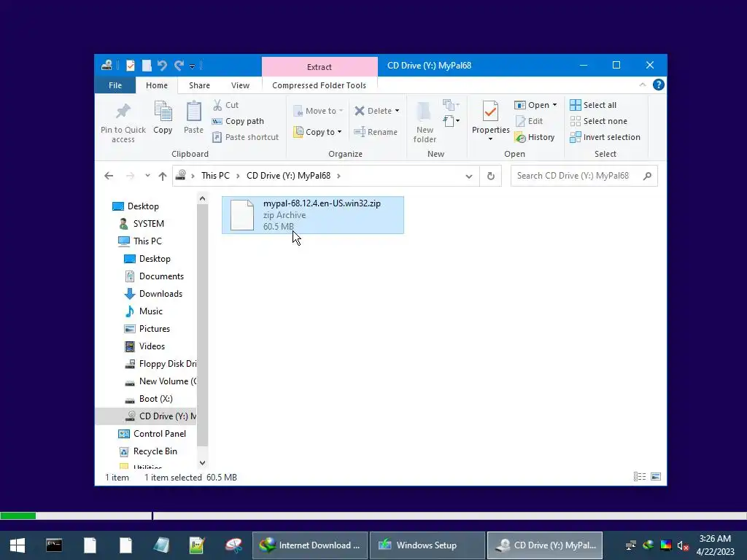Switch to Windows Setup taskbar button

(427, 545)
